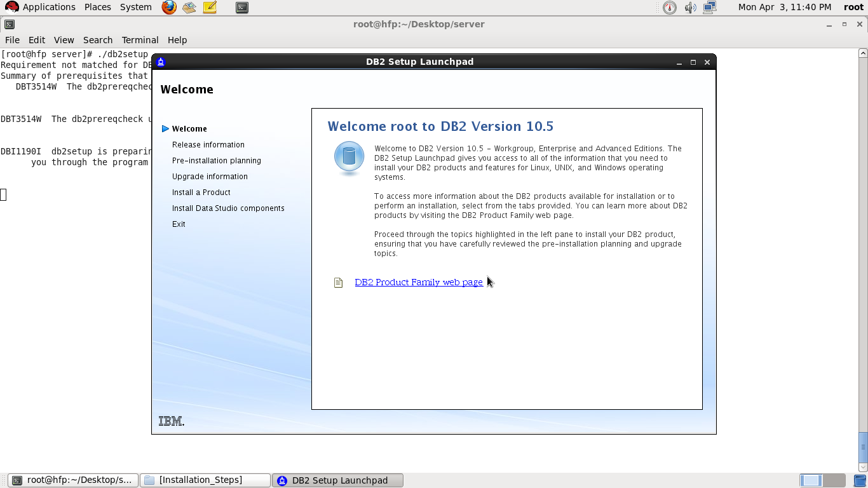Screen dimensions: 868x488
Task: Select Install a Product in the launchpad
Action: point(201,192)
